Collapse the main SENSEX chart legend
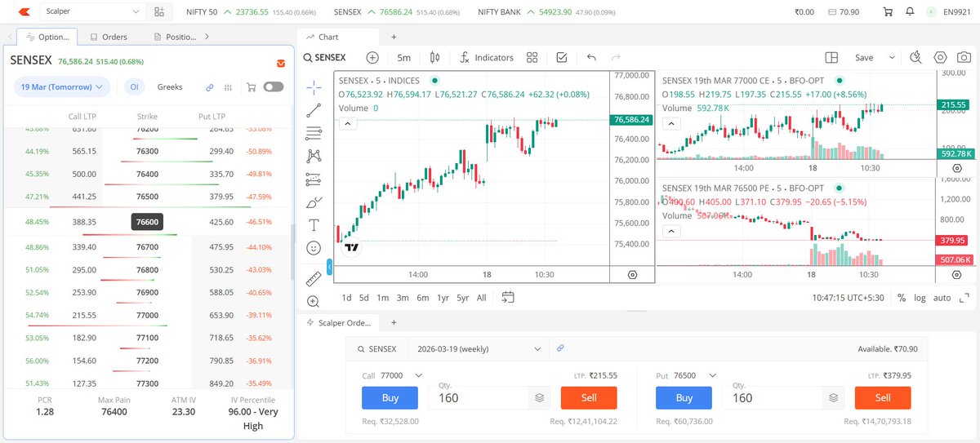The width and height of the screenshot is (980, 443). click(346, 123)
